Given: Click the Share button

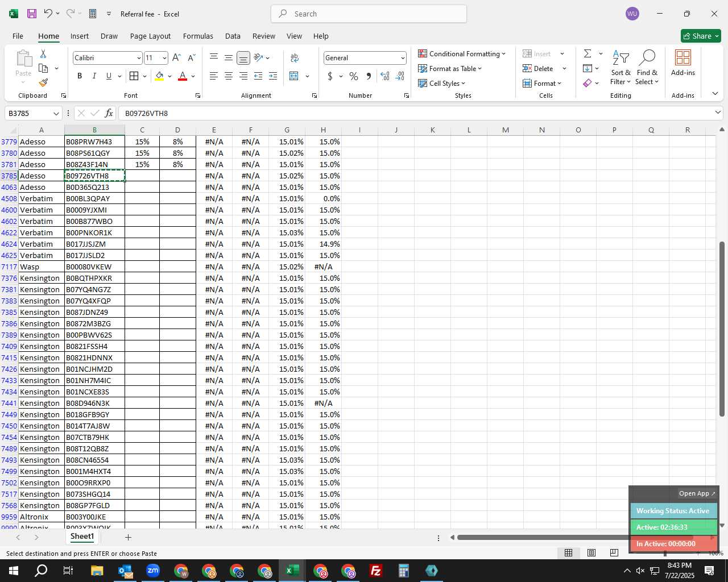Looking at the screenshot, I should pyautogui.click(x=701, y=36).
